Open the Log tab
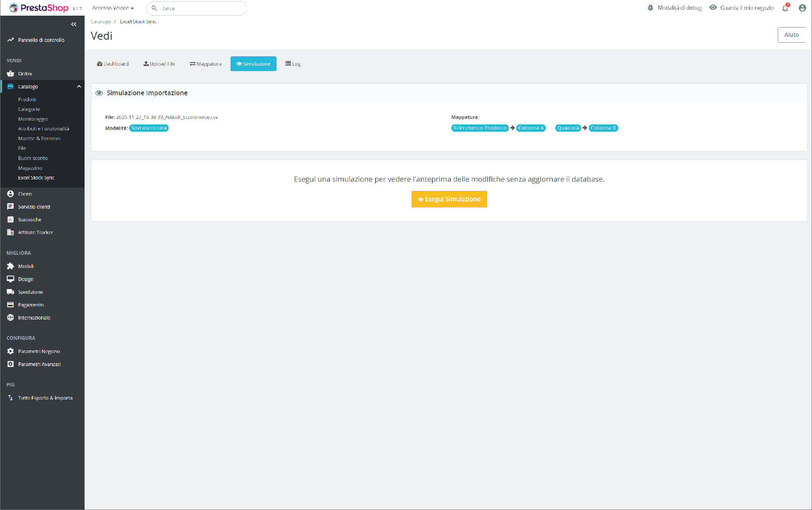 tap(293, 64)
